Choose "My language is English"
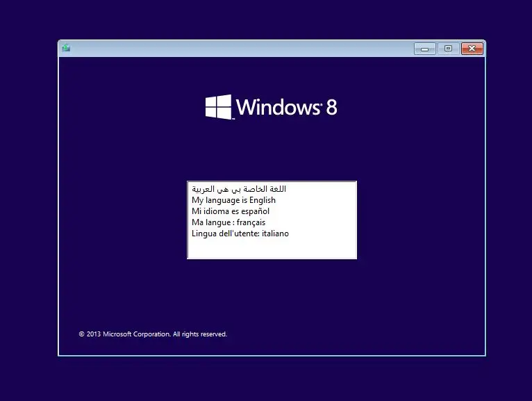 point(233,200)
